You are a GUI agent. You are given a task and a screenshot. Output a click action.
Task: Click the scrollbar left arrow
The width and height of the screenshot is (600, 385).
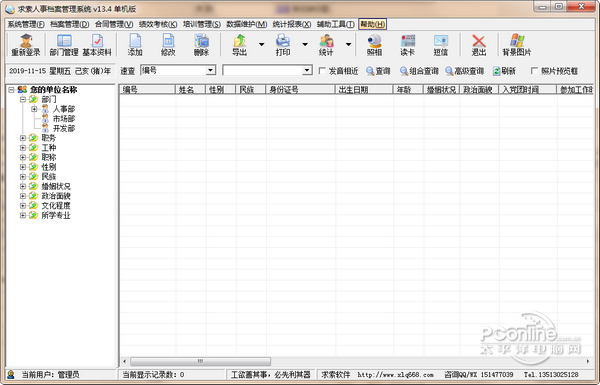[124, 361]
